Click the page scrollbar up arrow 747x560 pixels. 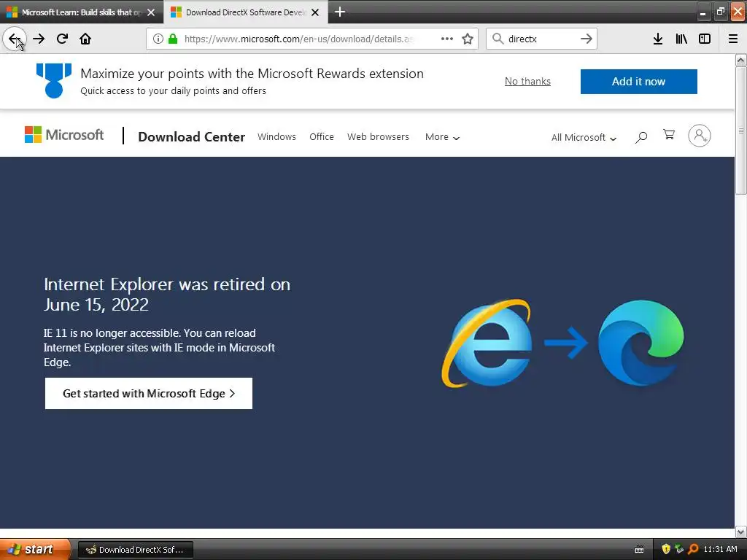(x=741, y=60)
